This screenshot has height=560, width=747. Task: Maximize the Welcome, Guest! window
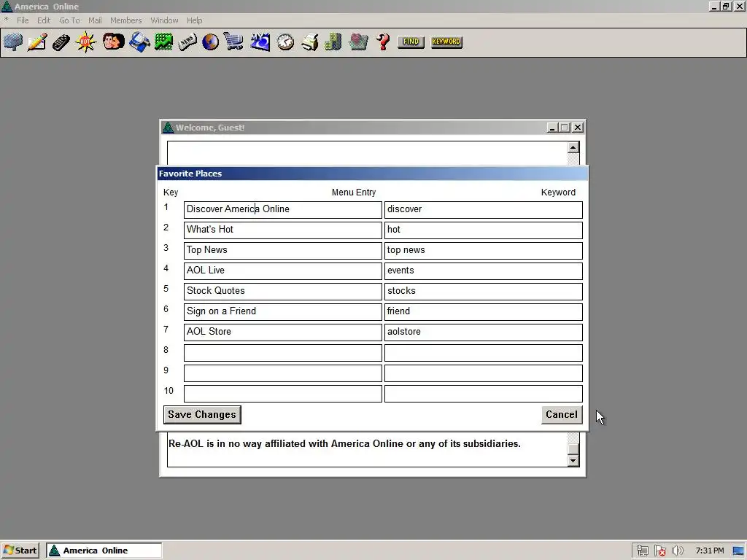pyautogui.click(x=565, y=128)
